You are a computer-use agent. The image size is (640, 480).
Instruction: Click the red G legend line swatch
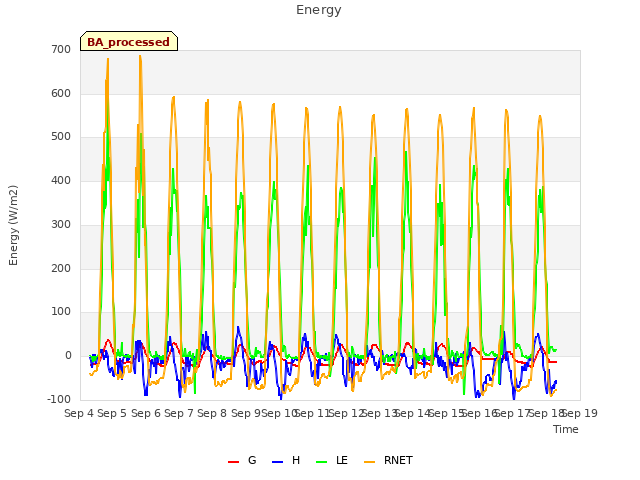pyautogui.click(x=233, y=462)
